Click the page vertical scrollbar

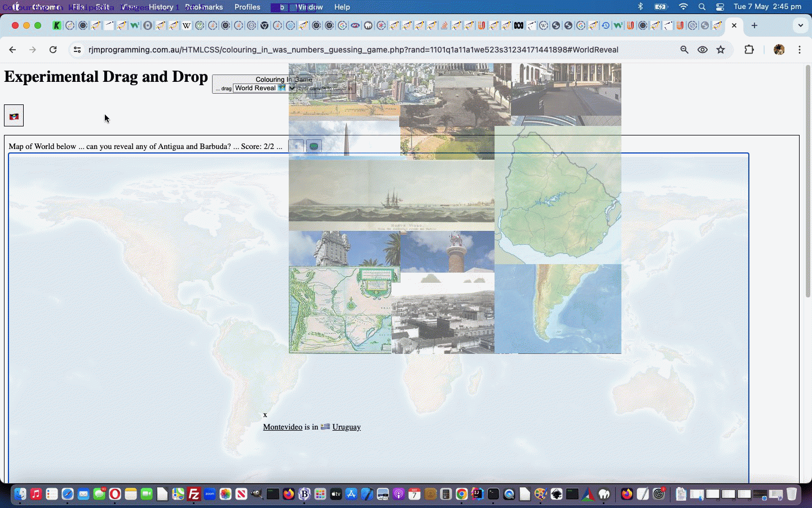[807, 181]
